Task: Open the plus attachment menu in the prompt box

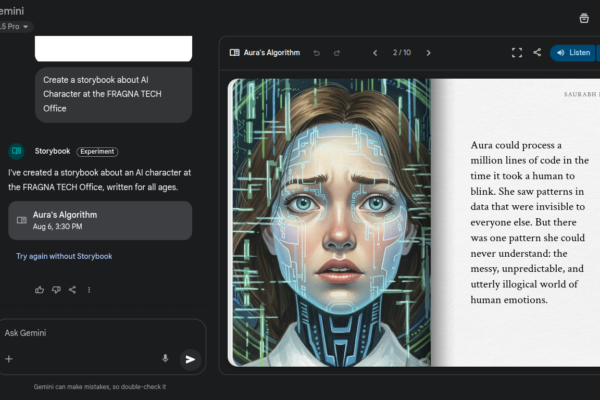Action: [x=9, y=358]
